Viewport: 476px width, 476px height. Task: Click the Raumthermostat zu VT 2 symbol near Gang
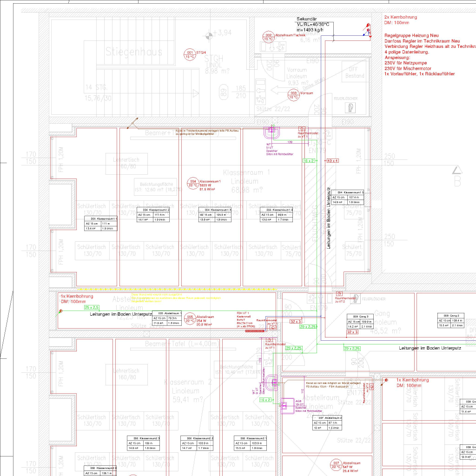pos(339,294)
